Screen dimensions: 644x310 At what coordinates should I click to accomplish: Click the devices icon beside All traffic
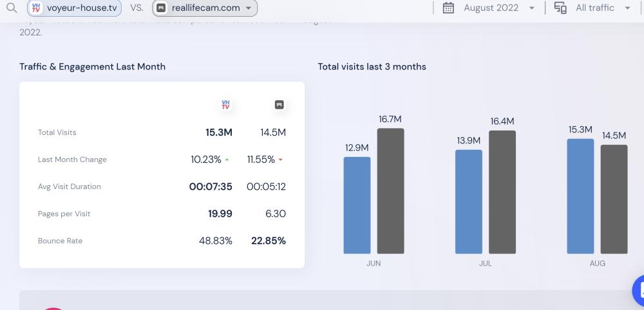pos(560,8)
